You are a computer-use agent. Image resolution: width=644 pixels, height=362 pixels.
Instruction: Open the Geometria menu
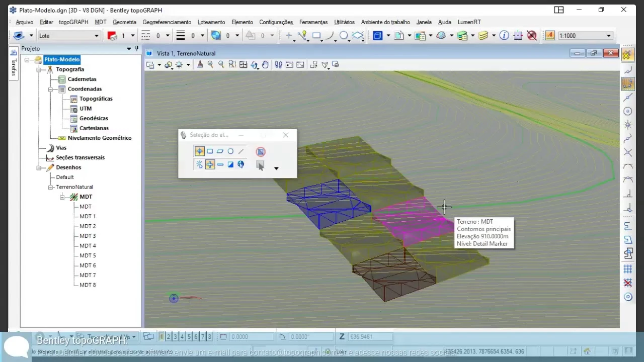coord(124,22)
